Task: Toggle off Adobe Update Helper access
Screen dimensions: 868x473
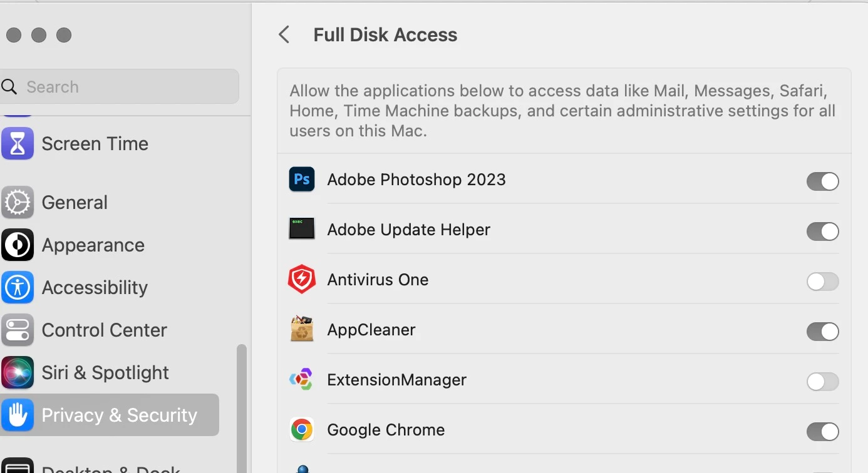Action: point(822,231)
